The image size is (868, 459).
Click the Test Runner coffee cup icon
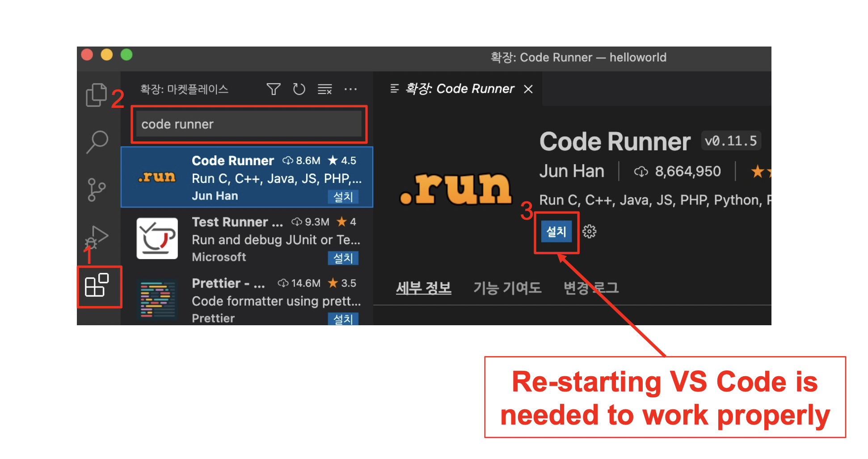point(157,238)
